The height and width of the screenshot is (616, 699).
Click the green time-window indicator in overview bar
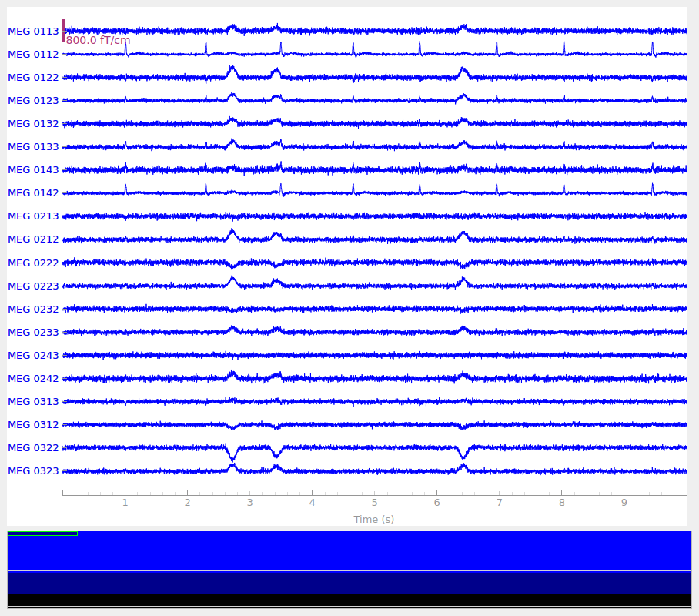pos(42,533)
